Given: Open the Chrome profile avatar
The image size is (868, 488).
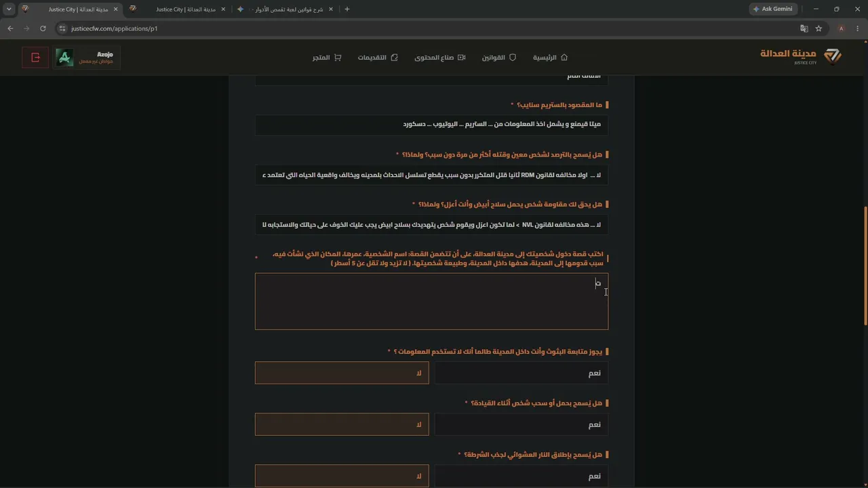Looking at the screenshot, I should (x=841, y=28).
